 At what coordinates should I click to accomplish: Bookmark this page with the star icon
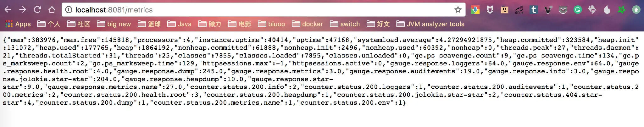[x=458, y=10]
